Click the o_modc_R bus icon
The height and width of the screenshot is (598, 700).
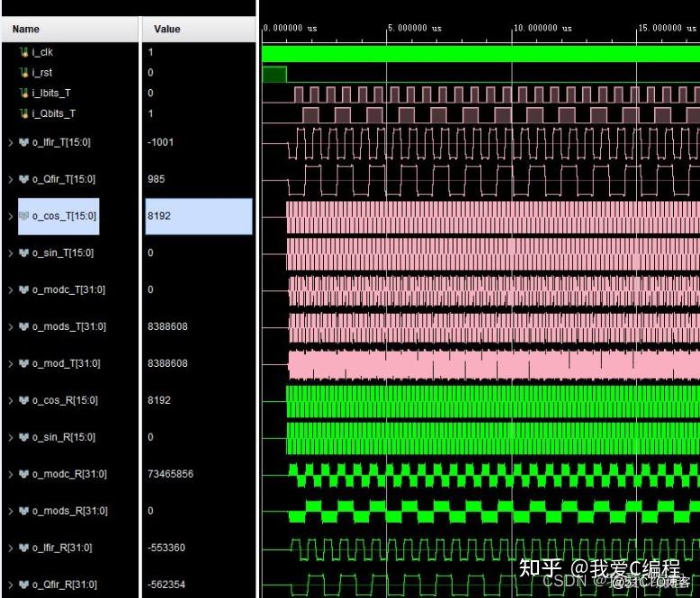coord(23,474)
